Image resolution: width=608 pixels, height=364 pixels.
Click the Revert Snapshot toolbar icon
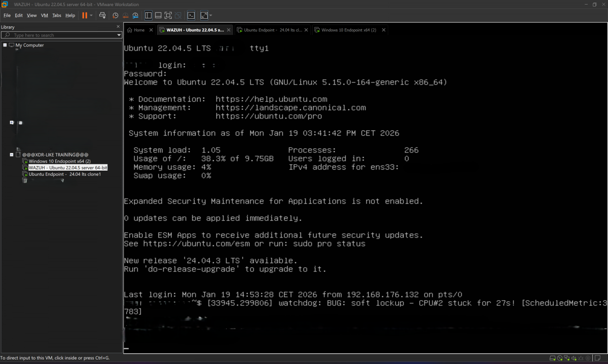pyautogui.click(x=125, y=15)
